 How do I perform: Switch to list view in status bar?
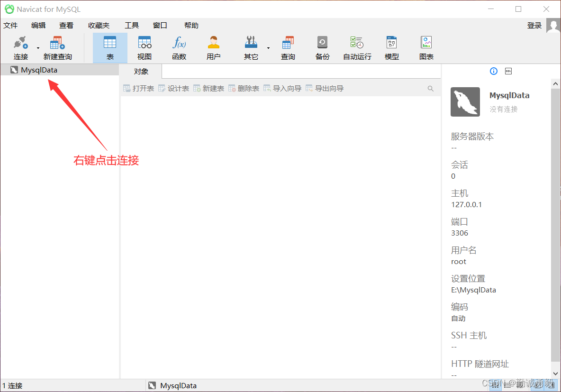tap(508, 385)
